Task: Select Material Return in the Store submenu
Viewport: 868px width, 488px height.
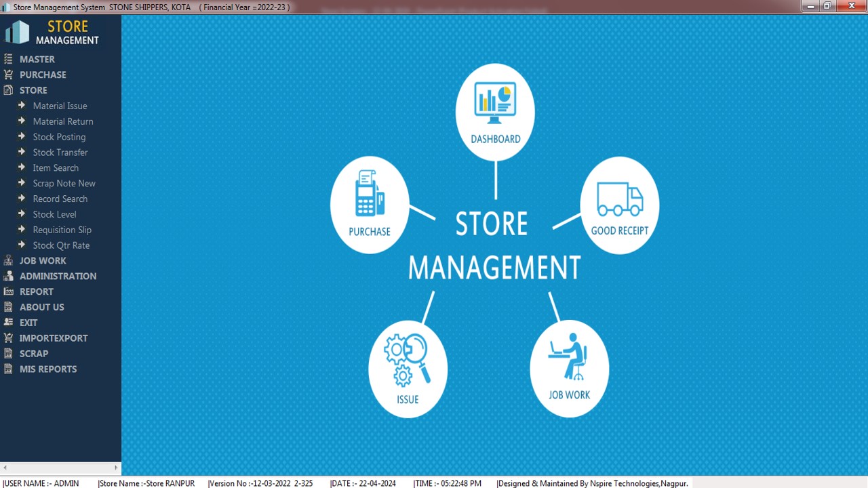Action: [x=63, y=121]
